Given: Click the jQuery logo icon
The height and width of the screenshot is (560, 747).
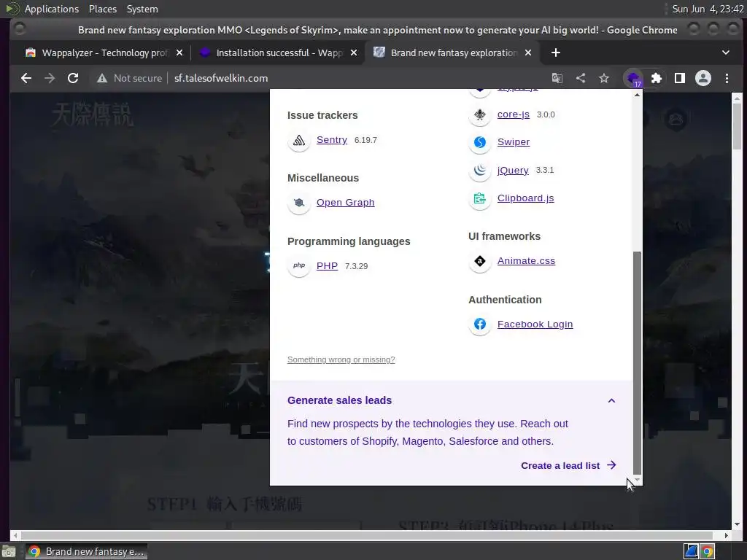Looking at the screenshot, I should click(480, 170).
